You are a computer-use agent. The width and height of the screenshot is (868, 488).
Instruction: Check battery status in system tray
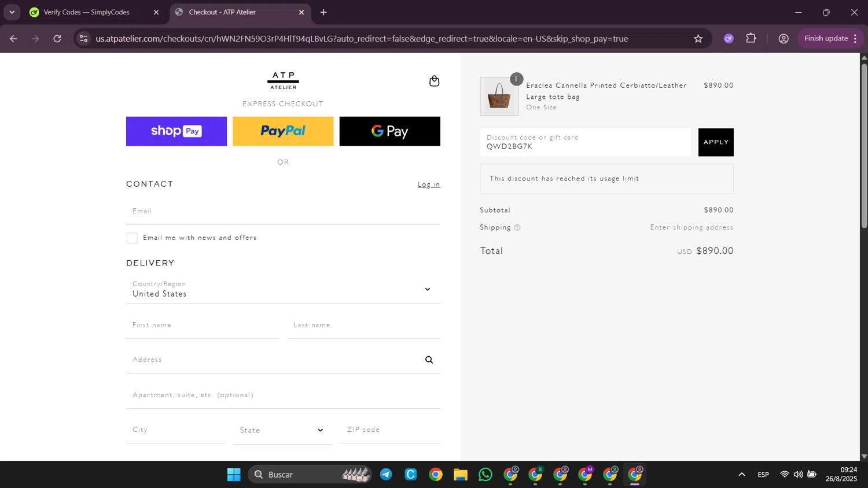coord(812,475)
